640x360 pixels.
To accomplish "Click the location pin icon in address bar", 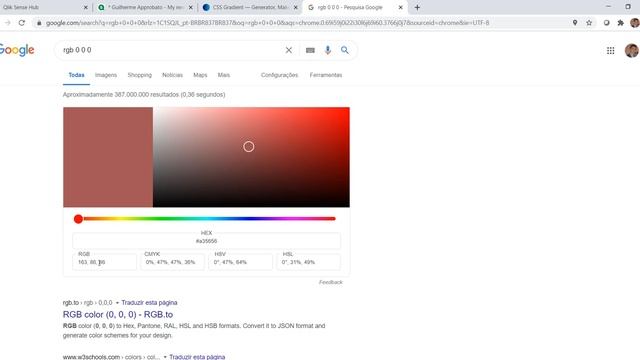I will [575, 23].
